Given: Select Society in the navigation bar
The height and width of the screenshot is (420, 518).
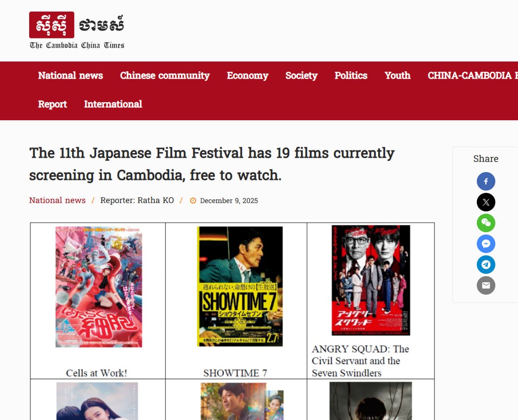Looking at the screenshot, I should 301,75.
